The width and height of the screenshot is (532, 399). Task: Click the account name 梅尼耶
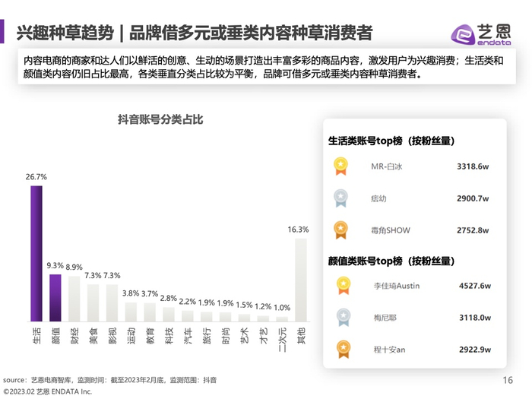tap(385, 318)
